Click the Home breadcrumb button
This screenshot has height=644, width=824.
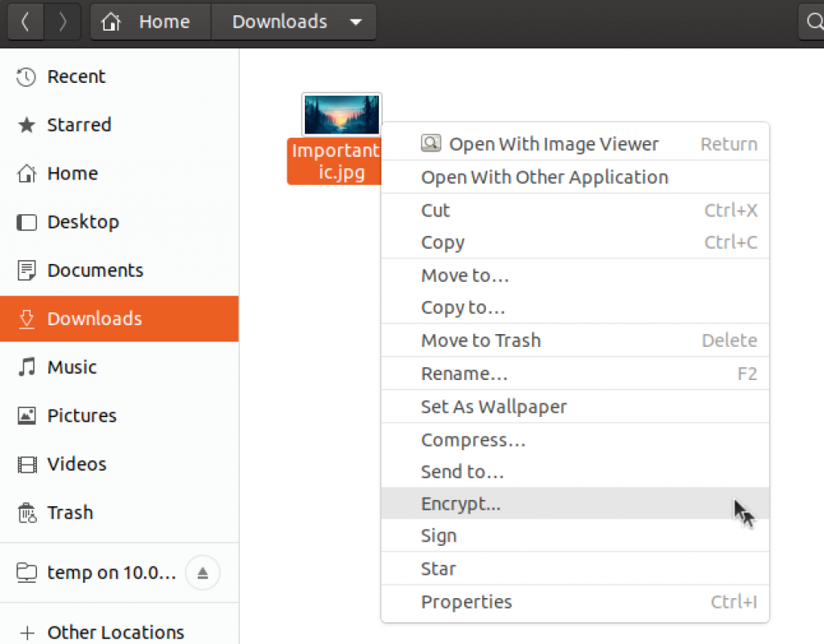click(150, 22)
